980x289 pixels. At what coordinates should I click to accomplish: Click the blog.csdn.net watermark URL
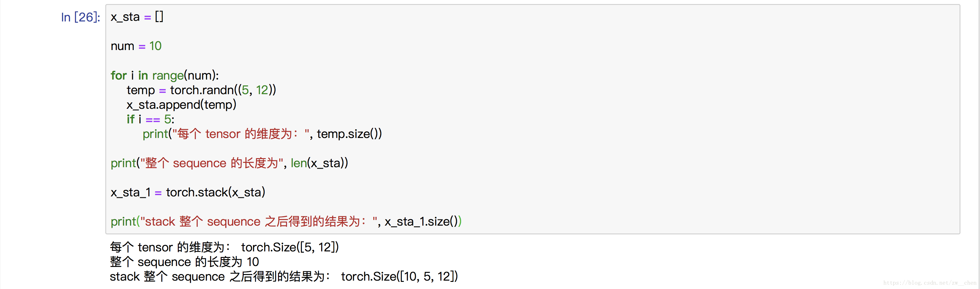929,283
